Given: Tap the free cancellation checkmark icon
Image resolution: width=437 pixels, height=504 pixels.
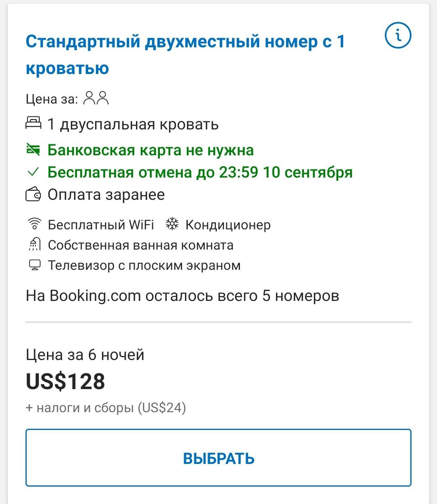Looking at the screenshot, I should [33, 172].
